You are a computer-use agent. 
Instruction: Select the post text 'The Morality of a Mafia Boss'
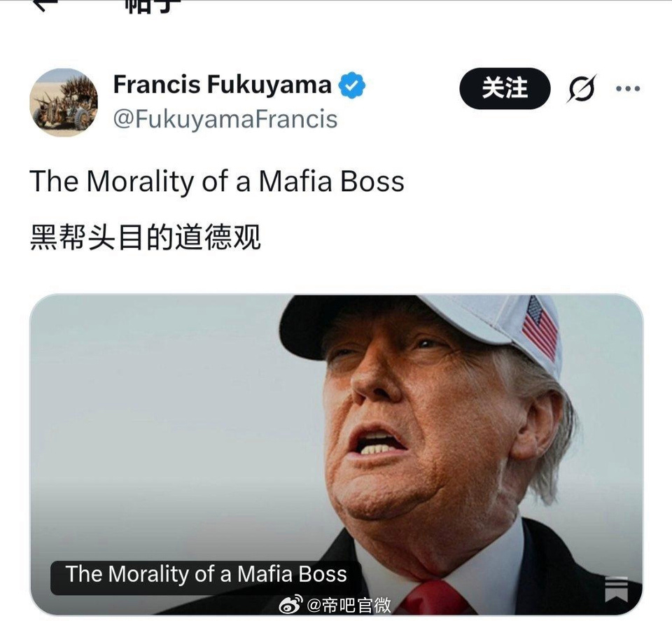pyautogui.click(x=217, y=181)
